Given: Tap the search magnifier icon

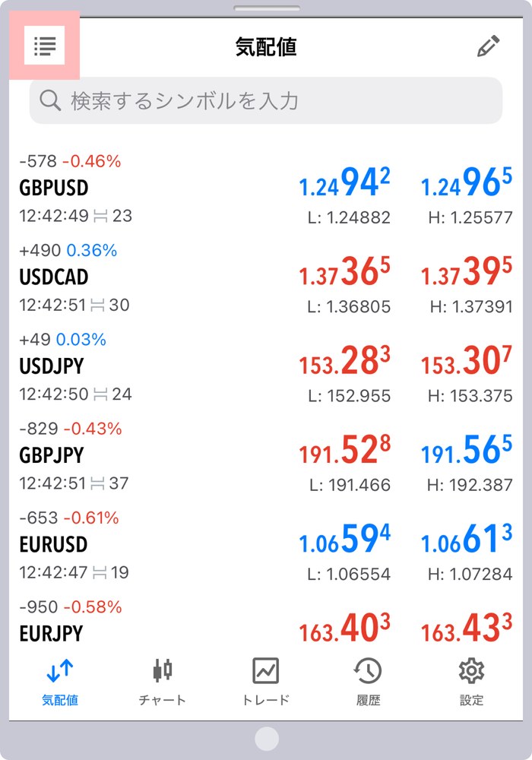Looking at the screenshot, I should 50,100.
